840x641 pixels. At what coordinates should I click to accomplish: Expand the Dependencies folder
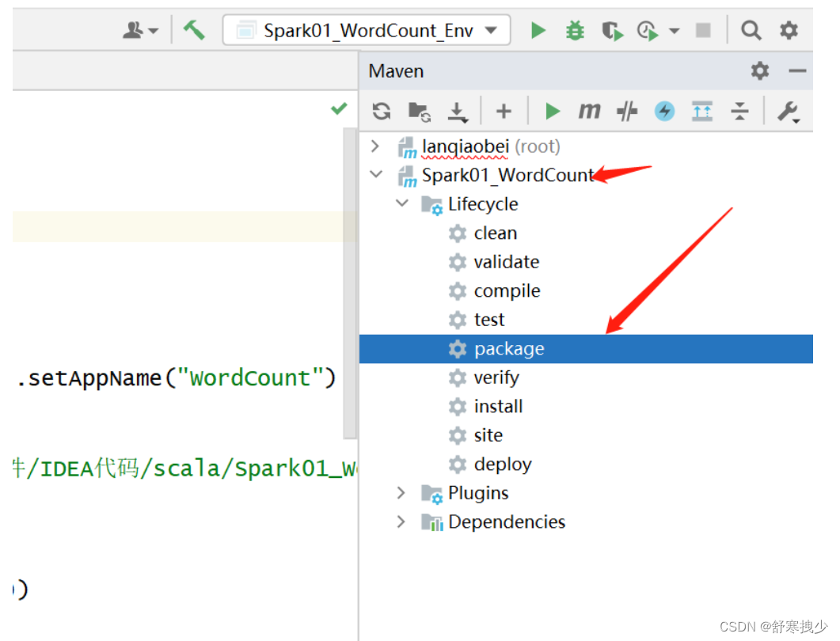click(401, 522)
